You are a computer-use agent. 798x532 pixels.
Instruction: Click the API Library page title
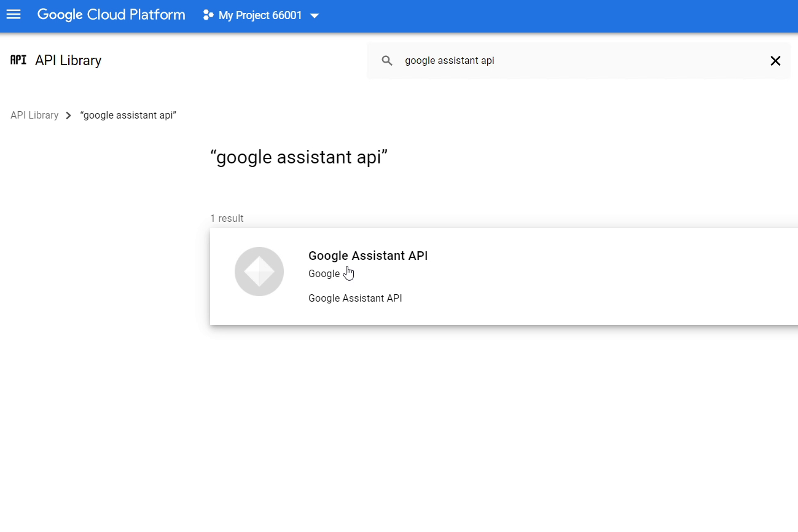click(x=68, y=60)
